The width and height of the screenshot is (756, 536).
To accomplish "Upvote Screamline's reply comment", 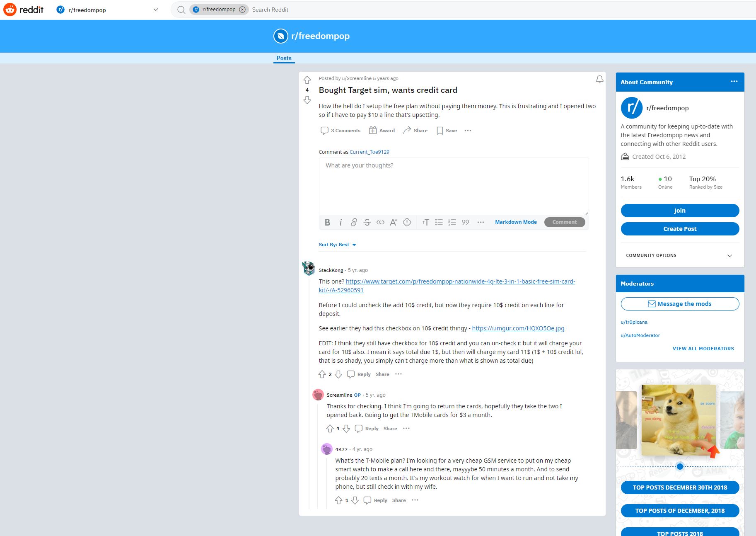I will 330,429.
